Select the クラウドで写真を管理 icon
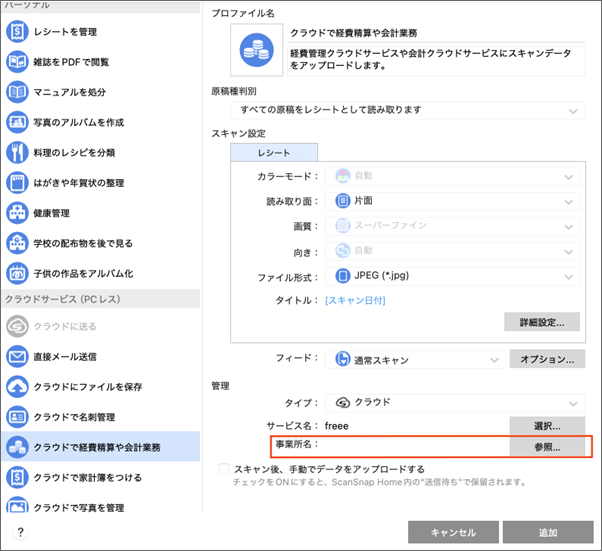The image size is (602, 551). (x=17, y=505)
